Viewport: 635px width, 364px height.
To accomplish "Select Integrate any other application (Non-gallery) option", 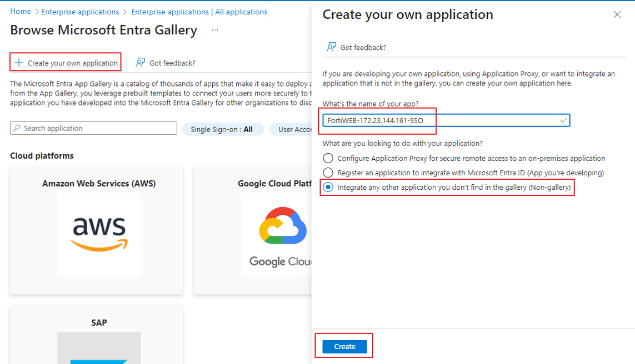I will (328, 187).
